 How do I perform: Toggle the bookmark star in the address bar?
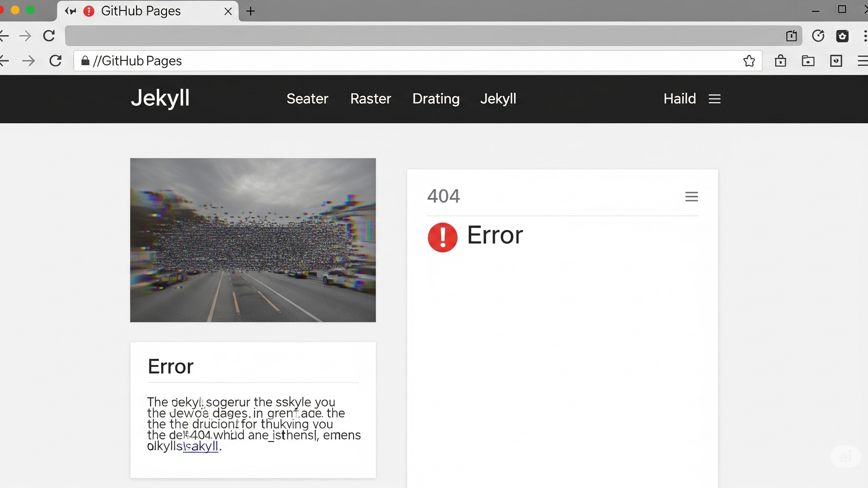click(x=749, y=61)
